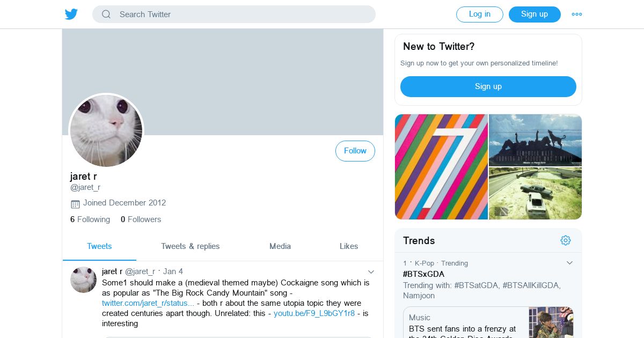The width and height of the screenshot is (644, 338).
Task: View the 6 Following list
Action: 90,219
